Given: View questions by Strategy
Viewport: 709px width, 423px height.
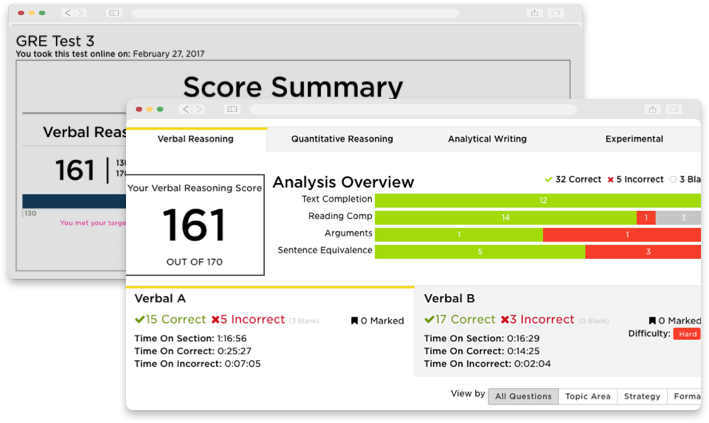Looking at the screenshot, I should pos(642,396).
